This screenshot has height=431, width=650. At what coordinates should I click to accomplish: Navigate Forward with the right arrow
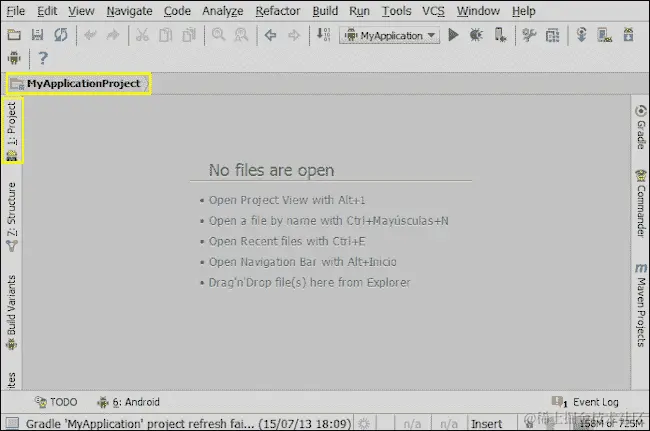click(x=294, y=35)
